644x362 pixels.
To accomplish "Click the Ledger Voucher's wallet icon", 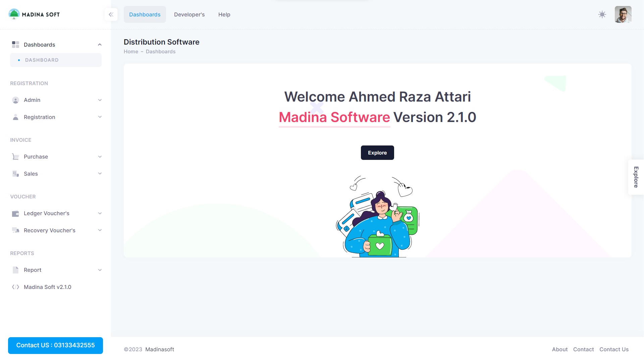I will 15,214.
